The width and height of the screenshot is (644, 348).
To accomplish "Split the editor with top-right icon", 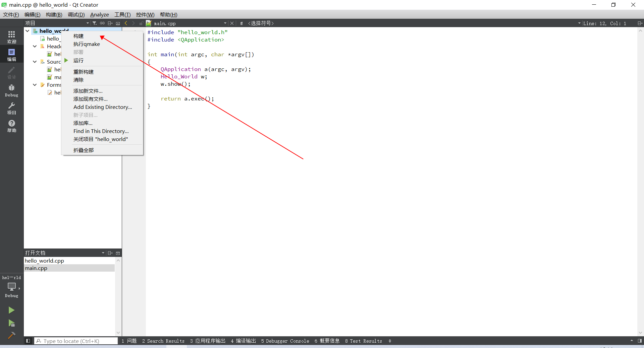I will pyautogui.click(x=640, y=23).
